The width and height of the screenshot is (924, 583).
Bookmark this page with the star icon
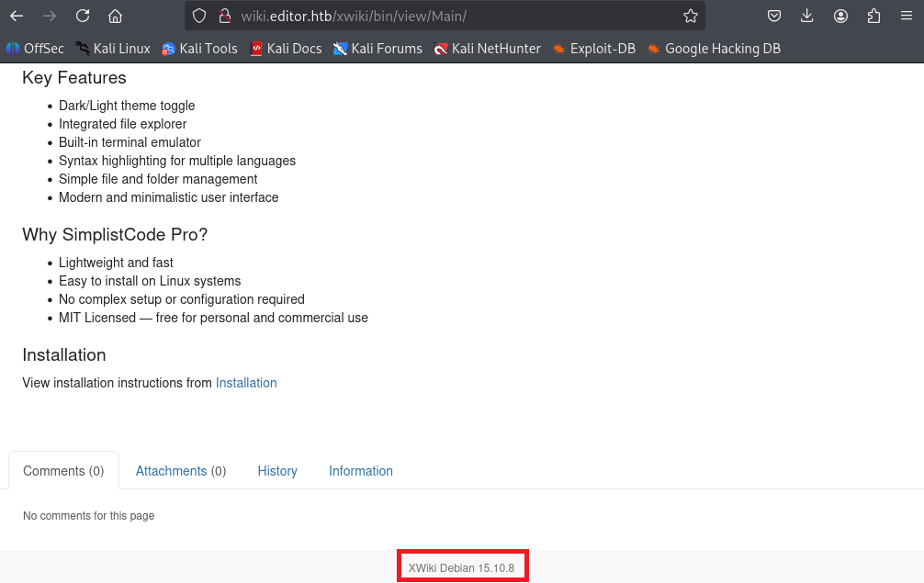pos(691,16)
